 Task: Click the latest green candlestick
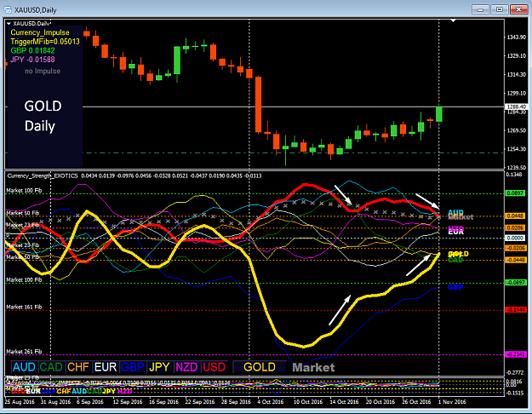pos(439,113)
